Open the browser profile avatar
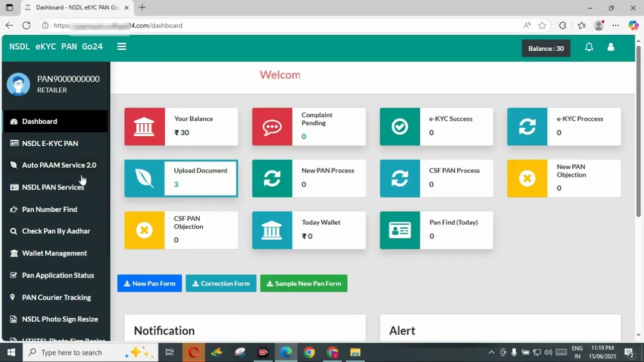 [x=599, y=26]
